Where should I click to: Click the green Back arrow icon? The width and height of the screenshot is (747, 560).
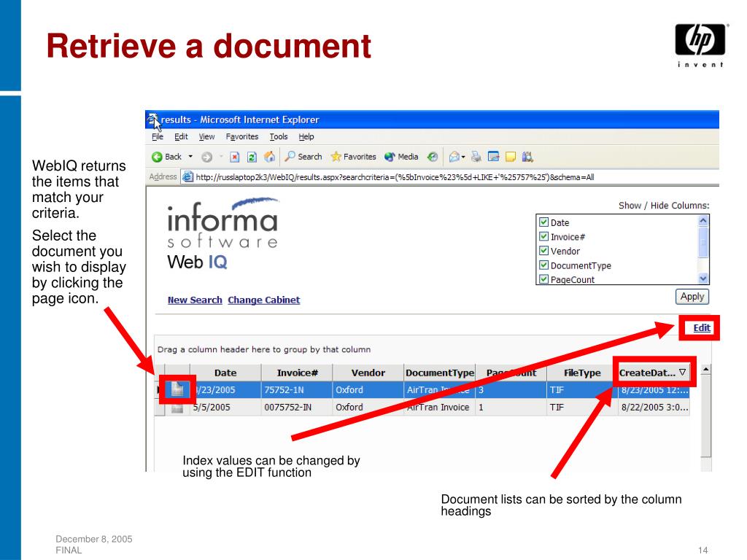click(157, 157)
